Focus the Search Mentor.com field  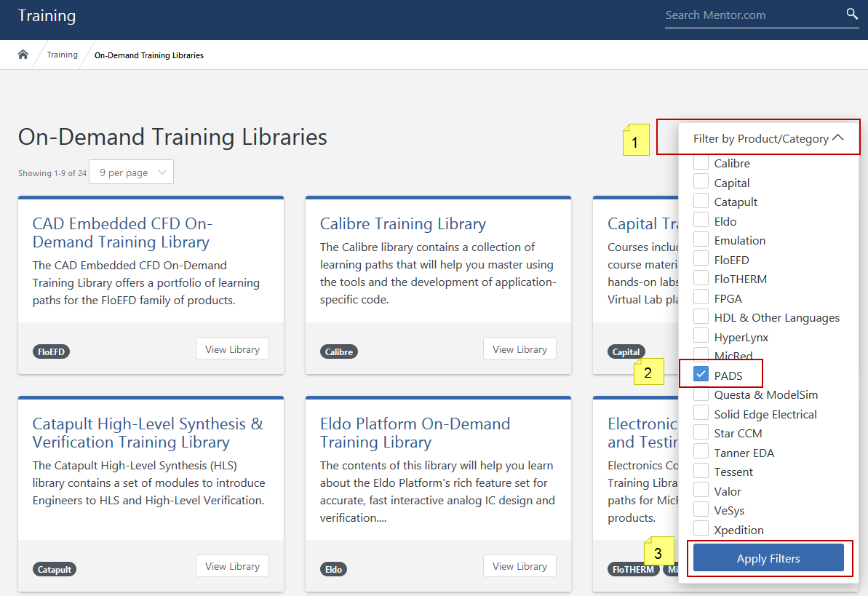coord(754,15)
